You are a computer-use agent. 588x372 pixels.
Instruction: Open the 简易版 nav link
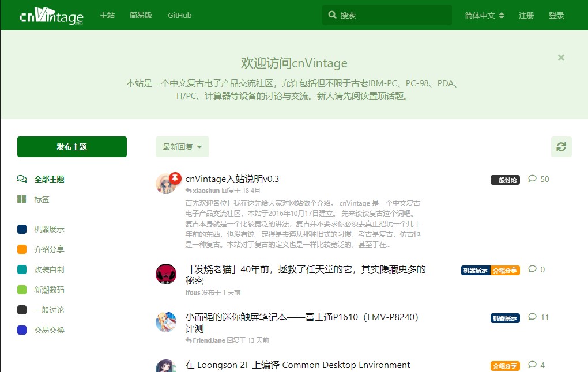141,16
